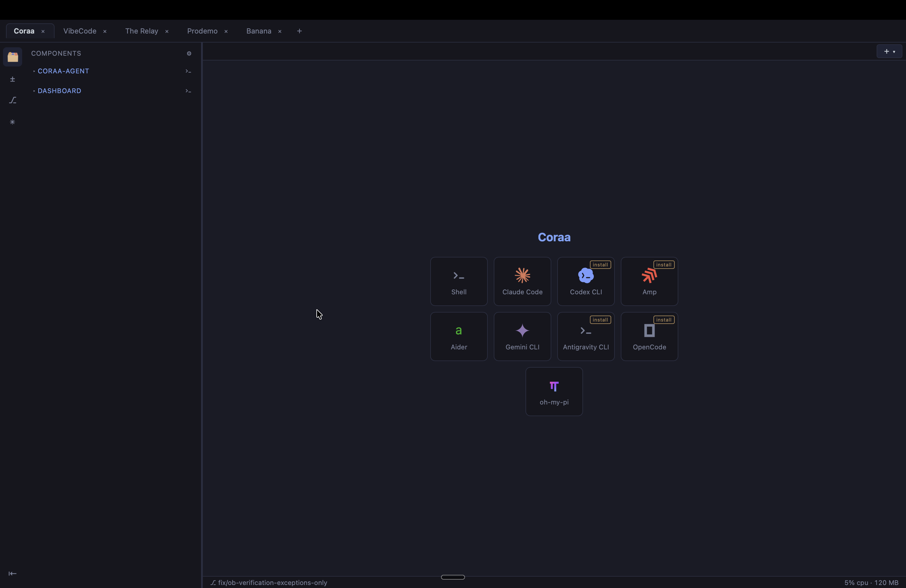Open the git branches sidebar icon
This screenshot has height=588, width=906.
[x=13, y=100]
